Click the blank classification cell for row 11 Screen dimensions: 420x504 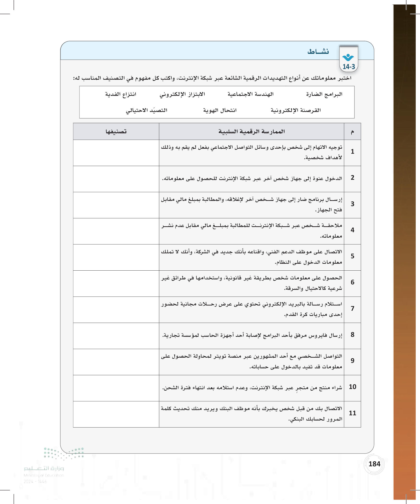[x=116, y=414]
